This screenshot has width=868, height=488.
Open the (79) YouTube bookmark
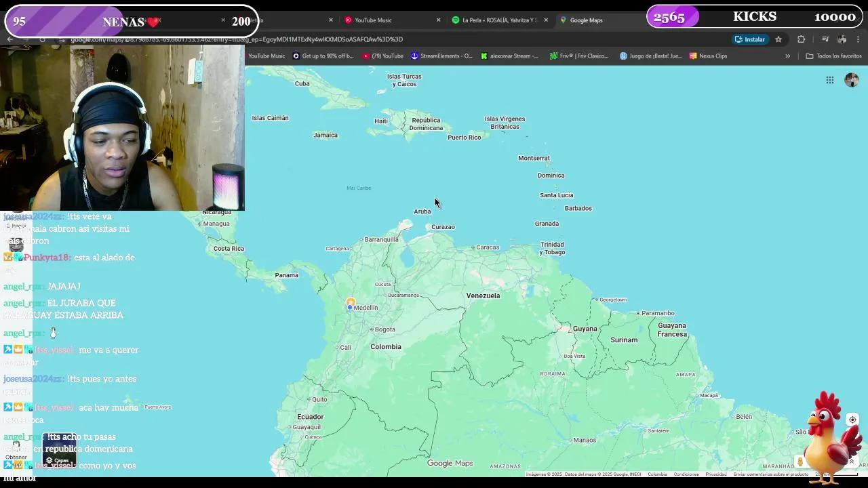382,56
